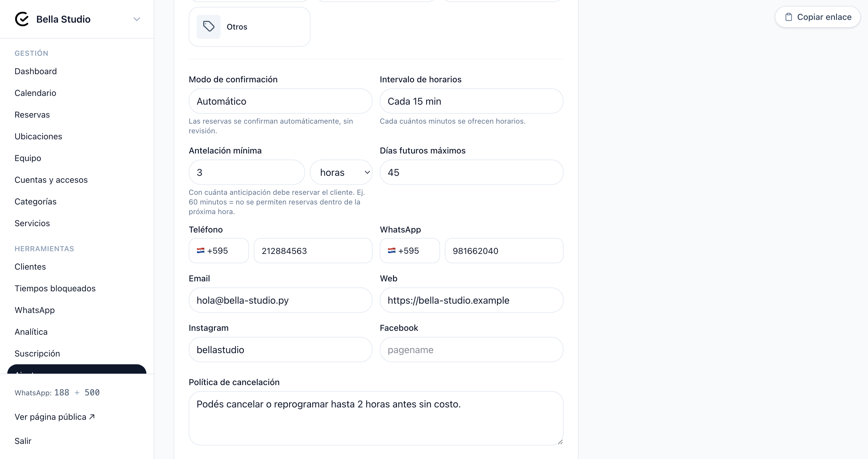
Task: Click the GESTIÓN section heading
Action: pyautogui.click(x=32, y=53)
